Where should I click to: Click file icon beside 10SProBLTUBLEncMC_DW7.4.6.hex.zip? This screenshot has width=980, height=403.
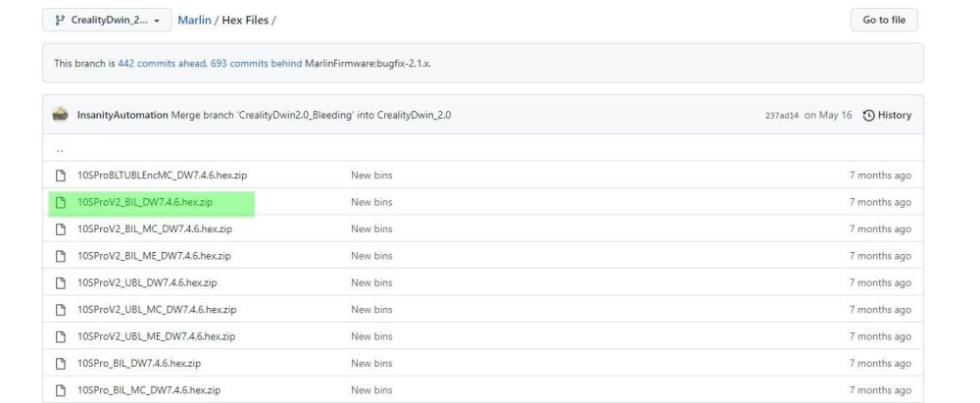[61, 176]
